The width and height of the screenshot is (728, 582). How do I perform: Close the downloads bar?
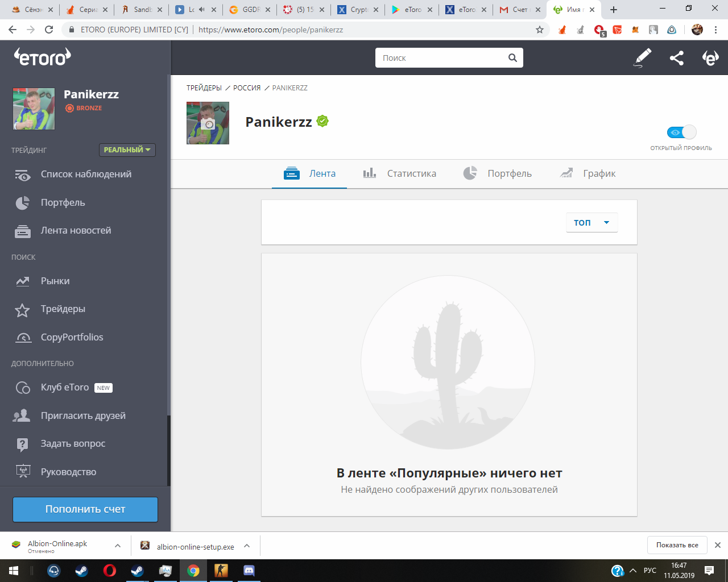pos(717,545)
